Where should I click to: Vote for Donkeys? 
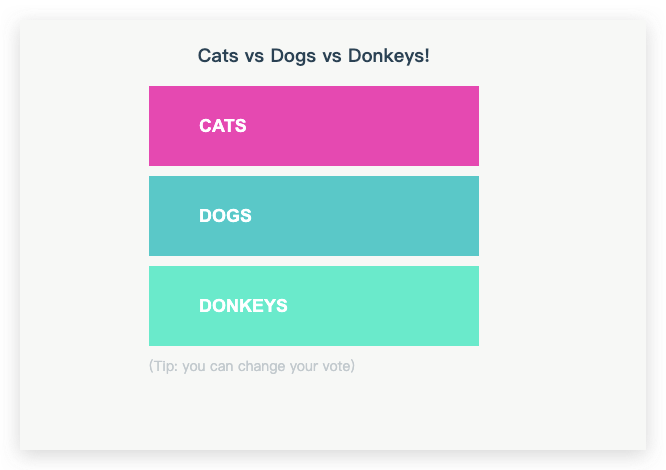pos(313,306)
